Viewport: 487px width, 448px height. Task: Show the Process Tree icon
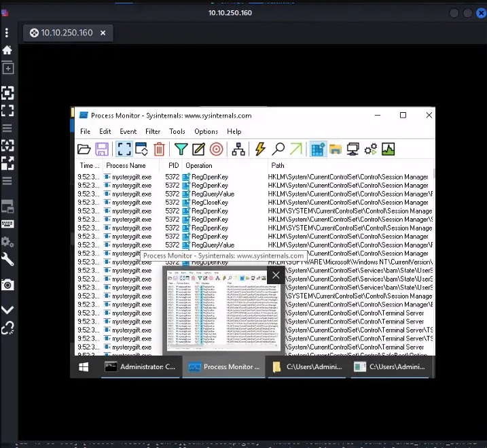[238, 150]
